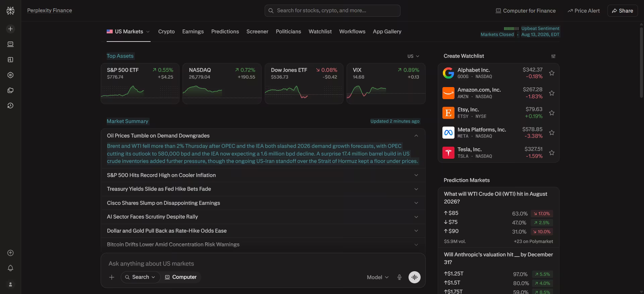Image resolution: width=644 pixels, height=294 pixels.
Task: Click the Perplexity logo icon
Action: pyautogui.click(x=10, y=11)
